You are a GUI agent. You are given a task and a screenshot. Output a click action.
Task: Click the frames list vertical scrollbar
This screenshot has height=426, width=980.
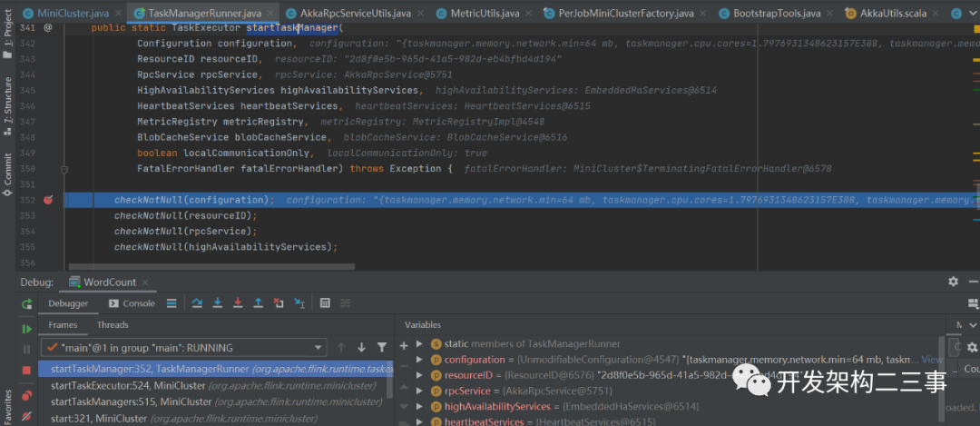click(390, 380)
